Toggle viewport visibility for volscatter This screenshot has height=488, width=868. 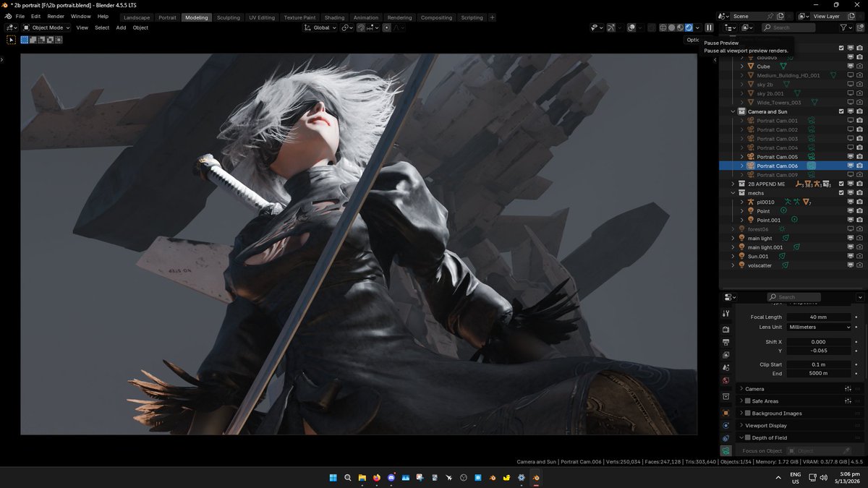[x=851, y=265]
